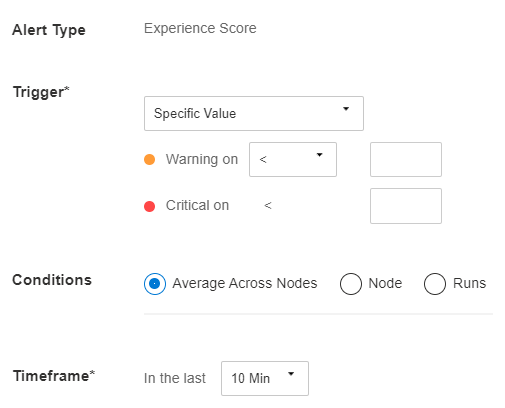The image size is (505, 408).
Task: Select the Average Across Nodes radio button
Action: (x=155, y=284)
